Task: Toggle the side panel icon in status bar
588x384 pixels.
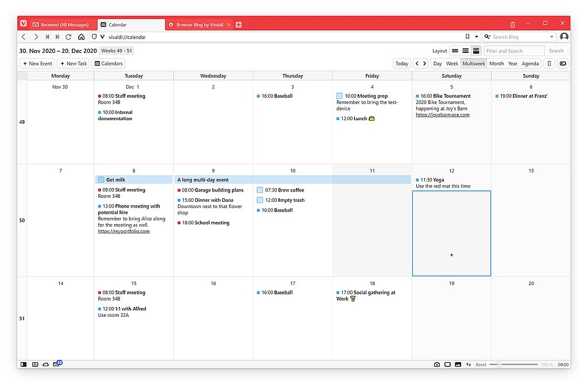Action: pyautogui.click(x=24, y=364)
